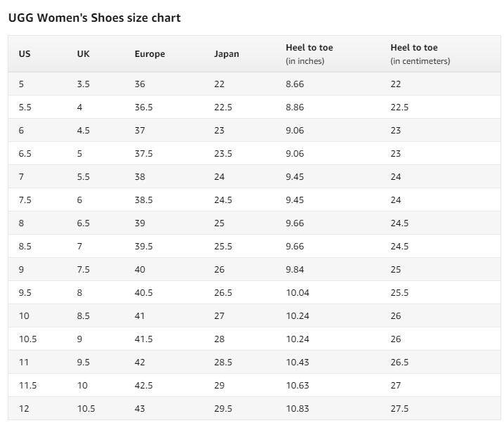The image size is (504, 437).
Task: Click the "Heel to toe (in inches)" header
Action: point(309,54)
